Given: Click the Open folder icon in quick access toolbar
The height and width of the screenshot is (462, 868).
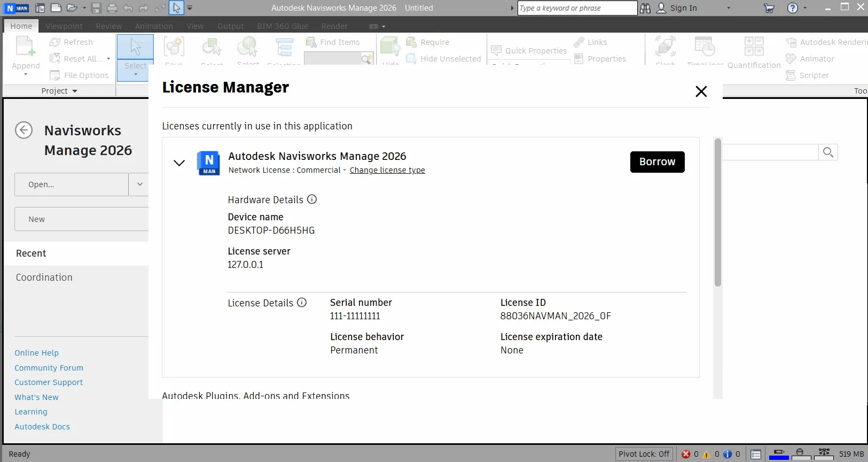Looking at the screenshot, I should pos(72,8).
